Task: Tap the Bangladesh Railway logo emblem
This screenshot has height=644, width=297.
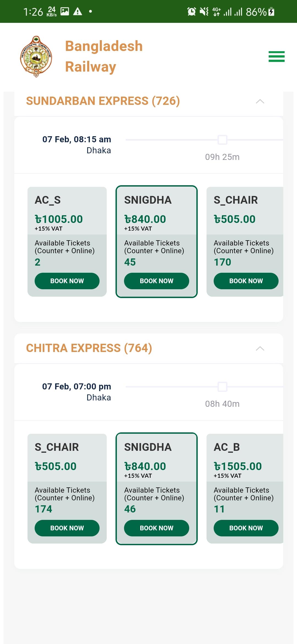Action: click(36, 56)
